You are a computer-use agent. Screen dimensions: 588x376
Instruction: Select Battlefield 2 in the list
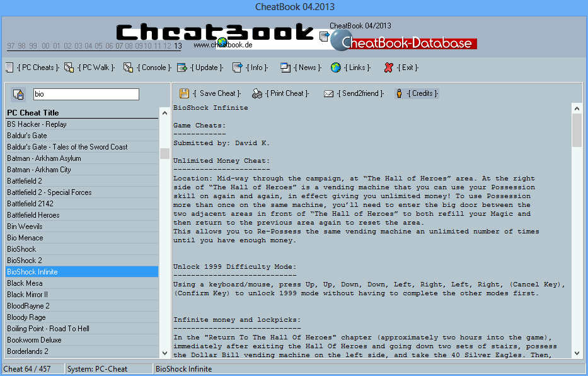click(82, 181)
